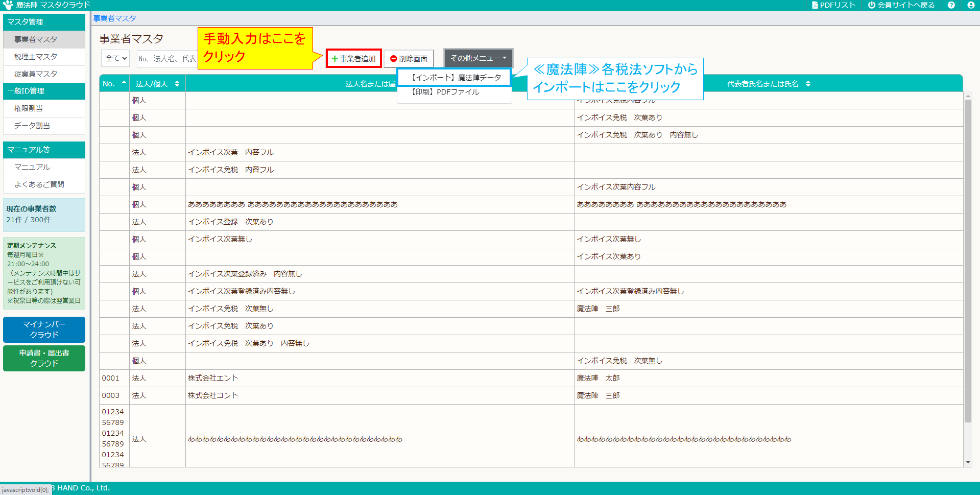The height and width of the screenshot is (495, 980).
Task: Click the green plus icon on 事業者追加
Action: (x=334, y=59)
